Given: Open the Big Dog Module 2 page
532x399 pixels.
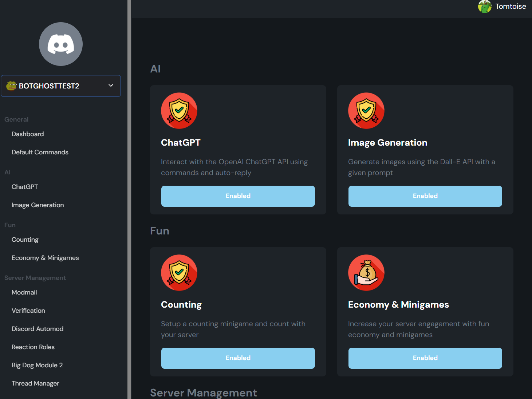Looking at the screenshot, I should click(37, 365).
